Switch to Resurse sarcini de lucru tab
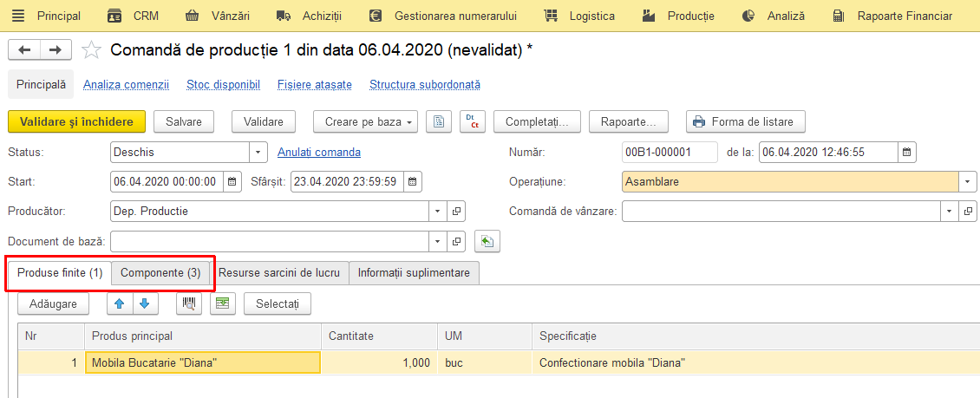 coord(279,273)
